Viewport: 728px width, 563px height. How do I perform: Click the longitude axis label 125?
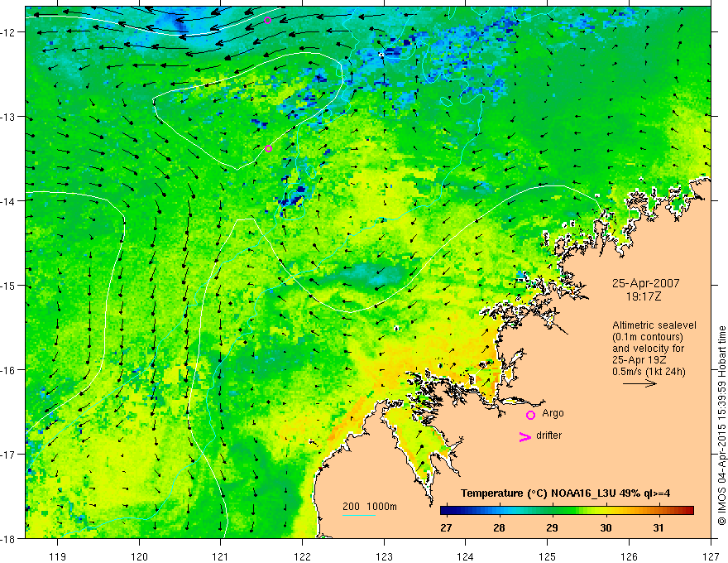[x=548, y=556]
